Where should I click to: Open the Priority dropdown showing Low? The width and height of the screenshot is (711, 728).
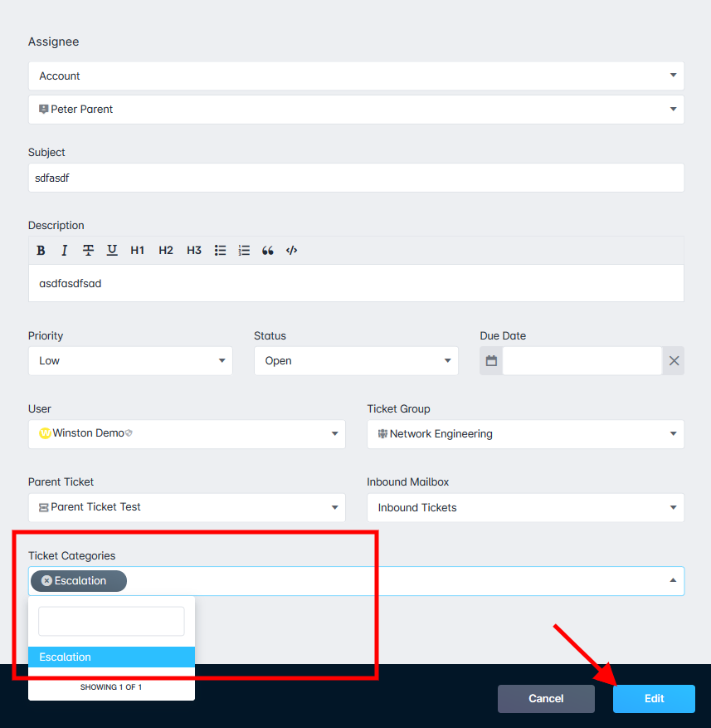pyautogui.click(x=130, y=361)
